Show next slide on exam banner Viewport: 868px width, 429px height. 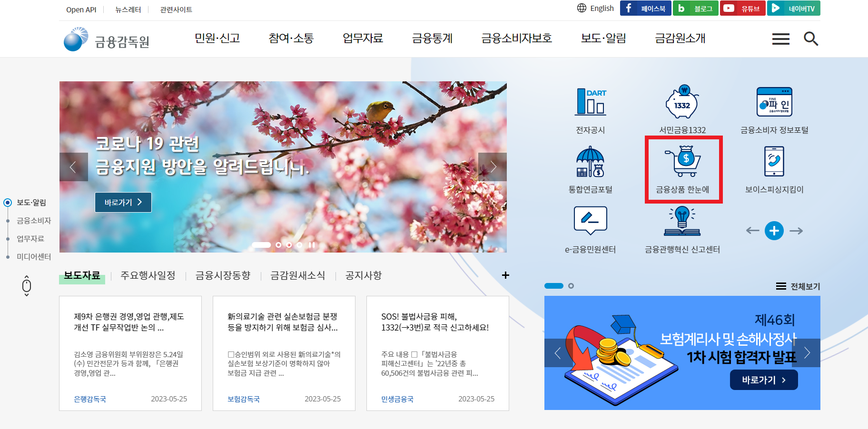(x=807, y=353)
